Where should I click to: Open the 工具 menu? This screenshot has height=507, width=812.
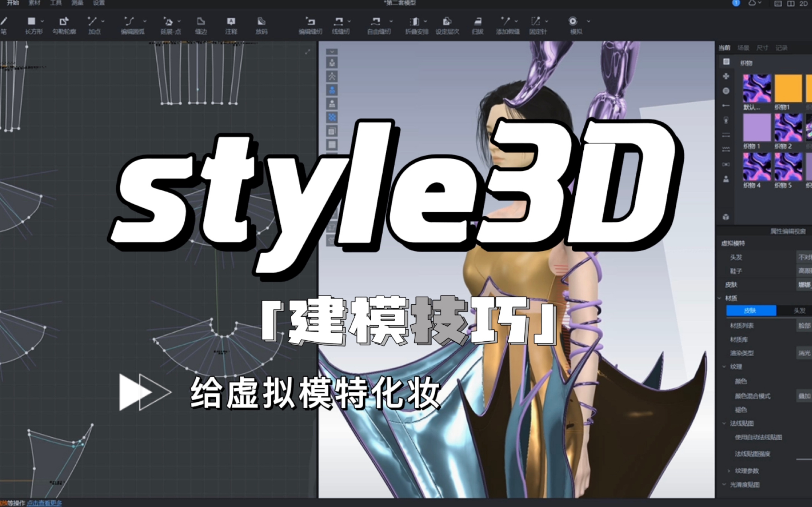click(56, 3)
